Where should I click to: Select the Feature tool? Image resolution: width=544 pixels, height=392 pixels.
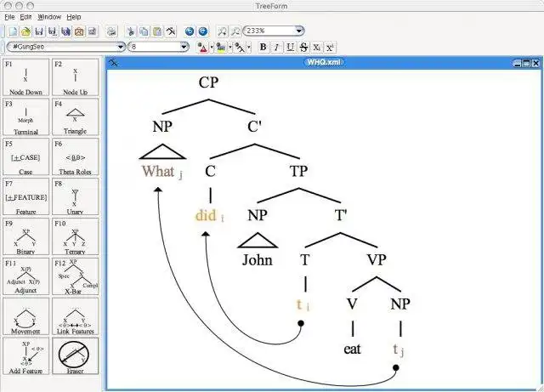pos(26,197)
